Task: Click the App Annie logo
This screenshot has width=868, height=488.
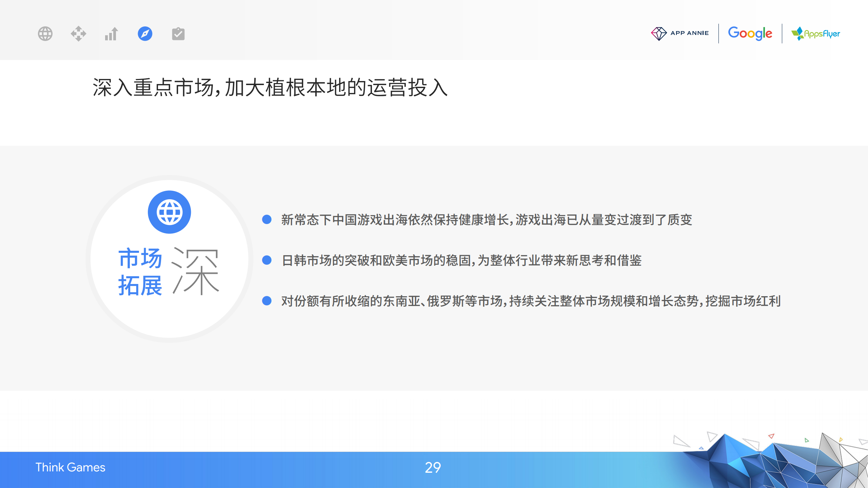Action: click(680, 33)
